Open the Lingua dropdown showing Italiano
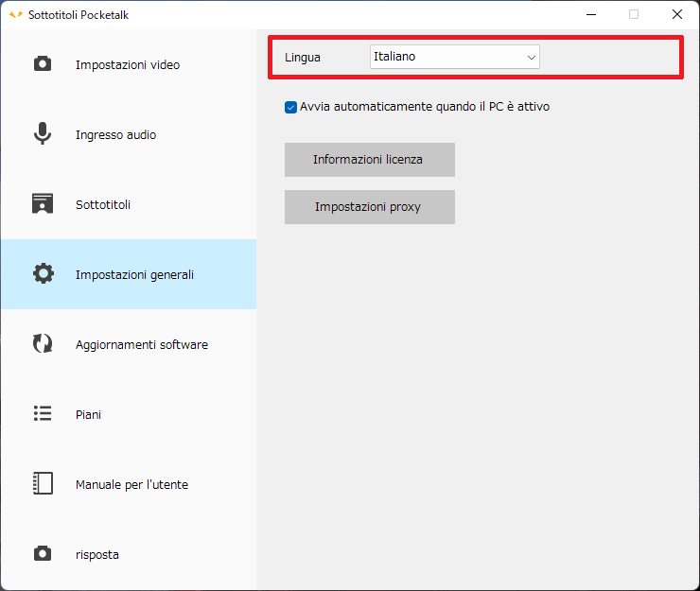 point(454,57)
